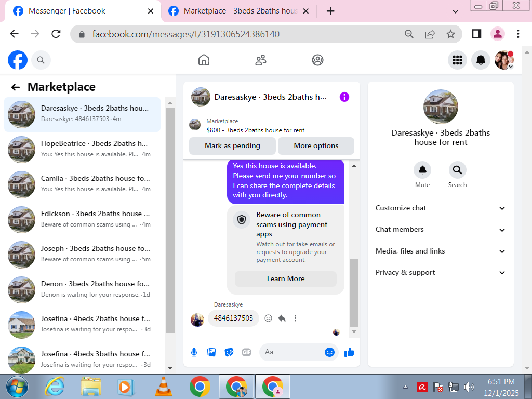This screenshot has height=399, width=532.
Task: Mute the conversation with the bell icon
Action: (422, 170)
